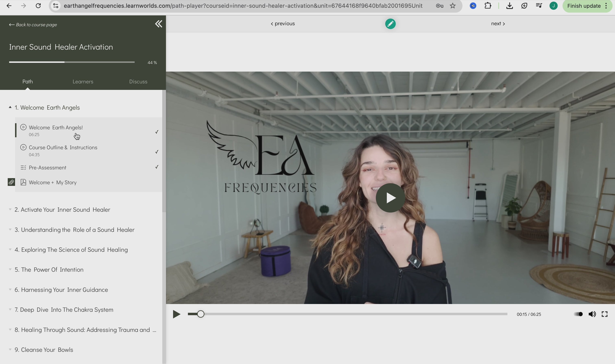This screenshot has height=364, width=615.
Task: Click the large center play button
Action: coord(390,198)
